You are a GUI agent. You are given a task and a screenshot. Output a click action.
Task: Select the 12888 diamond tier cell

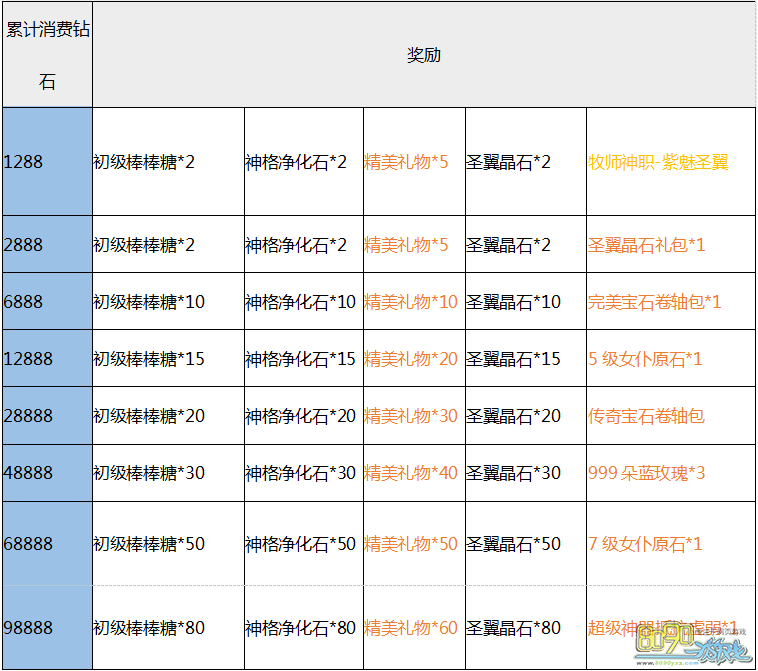point(47,358)
